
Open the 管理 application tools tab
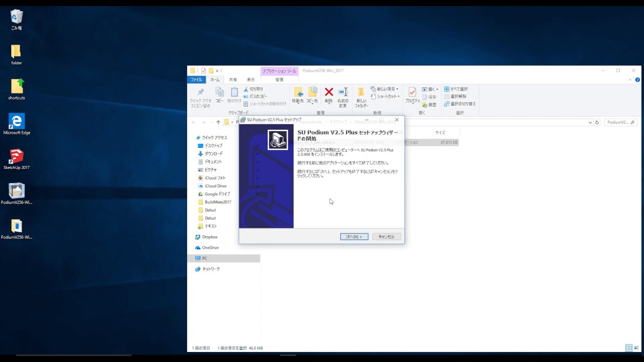(279, 79)
